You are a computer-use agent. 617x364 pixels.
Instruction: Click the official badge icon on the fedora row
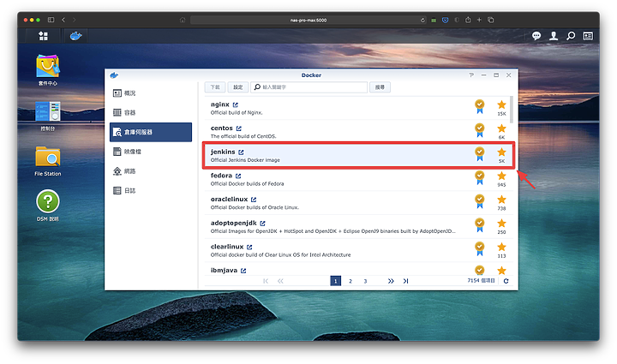click(479, 177)
